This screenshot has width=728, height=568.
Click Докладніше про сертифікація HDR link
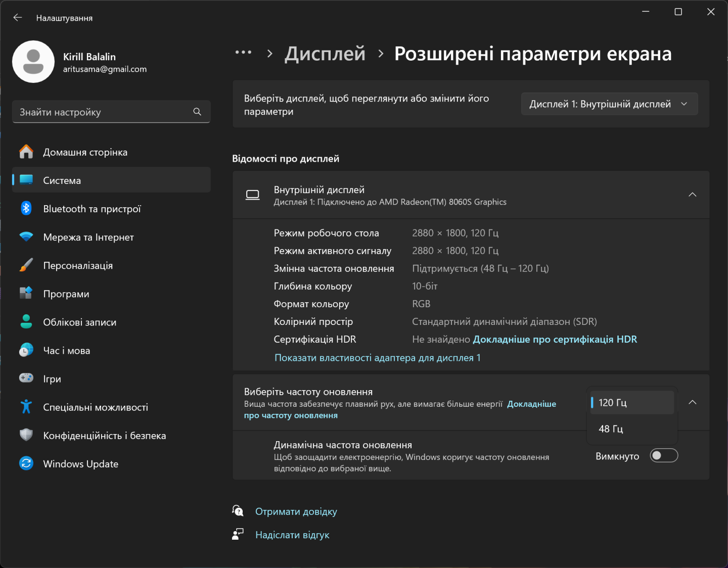tap(555, 339)
